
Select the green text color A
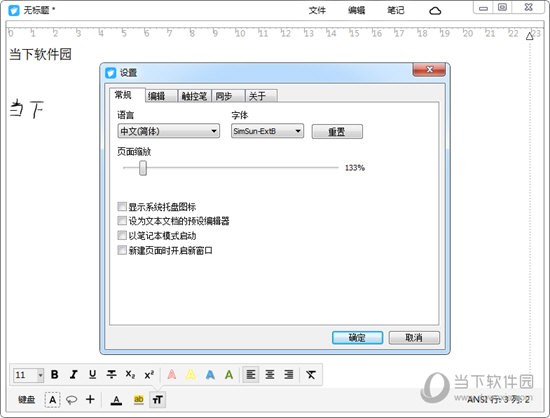tap(229, 375)
